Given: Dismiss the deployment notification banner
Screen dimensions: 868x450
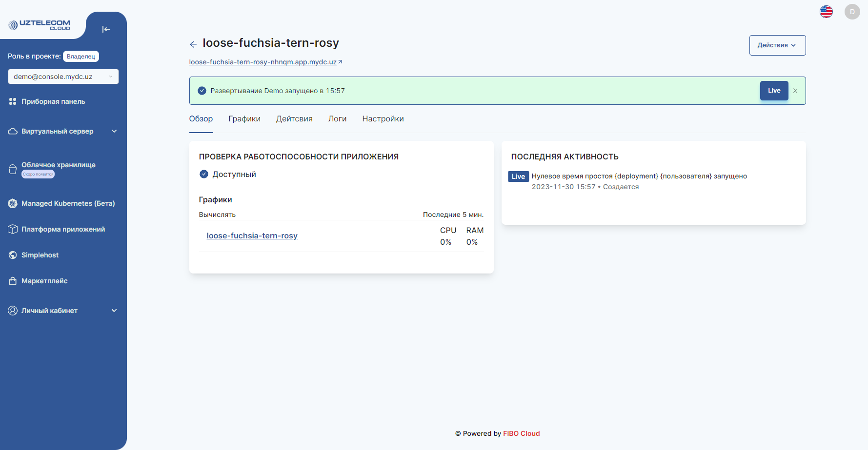Looking at the screenshot, I should pyautogui.click(x=795, y=91).
